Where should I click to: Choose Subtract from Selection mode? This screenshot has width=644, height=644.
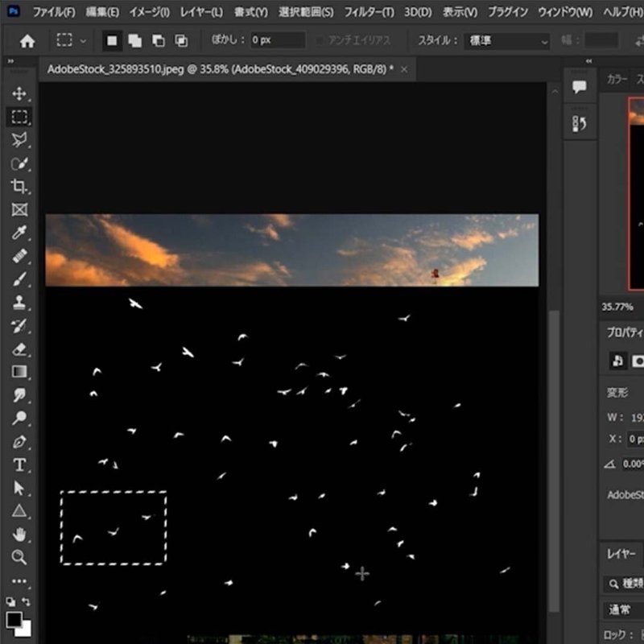pos(158,41)
